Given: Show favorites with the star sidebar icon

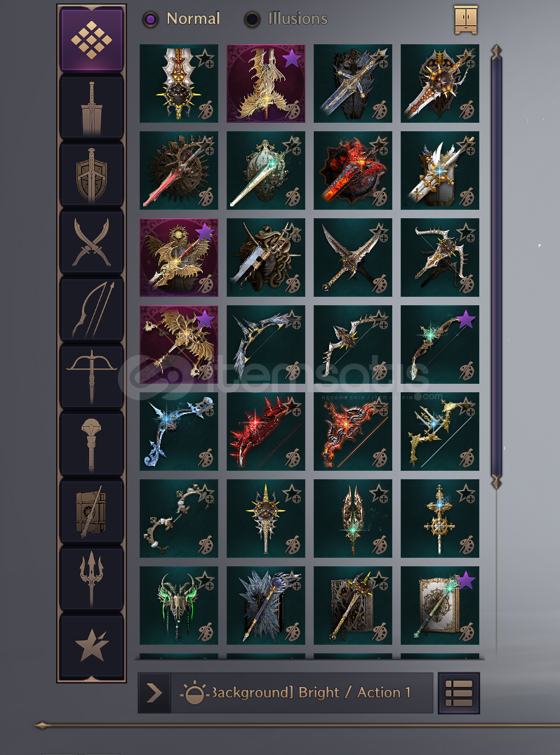Looking at the screenshot, I should point(91,646).
